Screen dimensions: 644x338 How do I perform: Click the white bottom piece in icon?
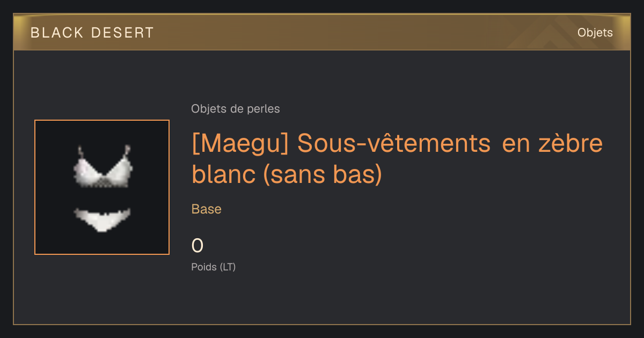pos(102,219)
